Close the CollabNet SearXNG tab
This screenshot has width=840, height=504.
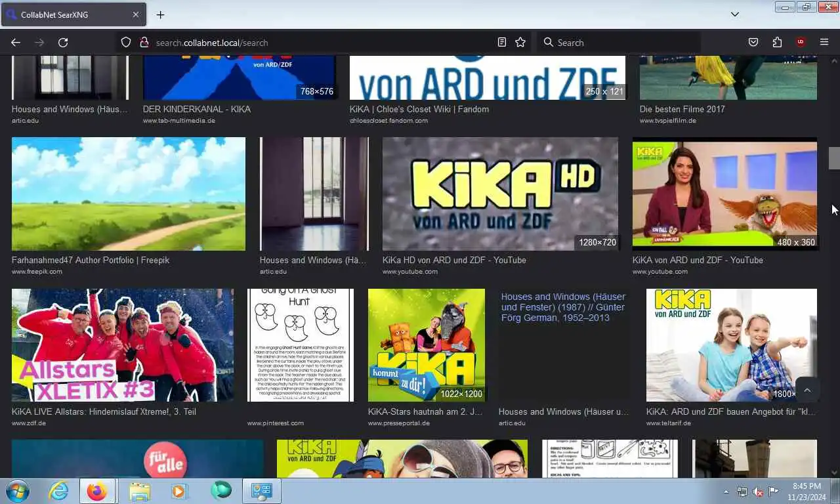[x=136, y=14]
